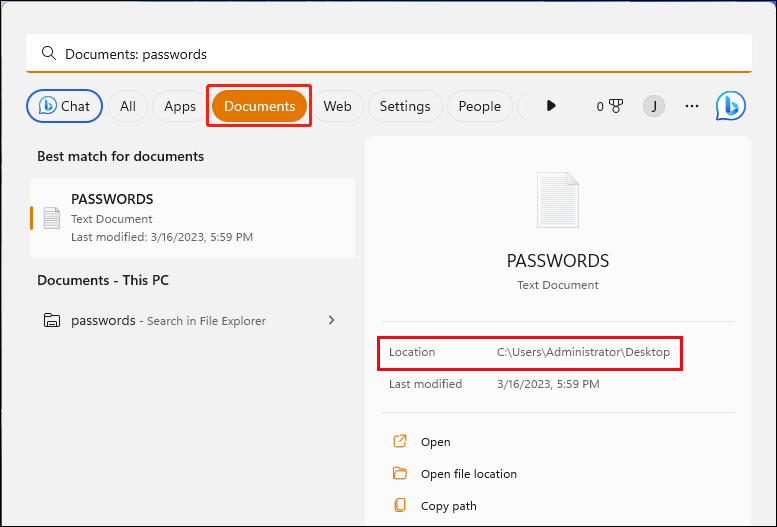Switch to the People filter tab

479,106
